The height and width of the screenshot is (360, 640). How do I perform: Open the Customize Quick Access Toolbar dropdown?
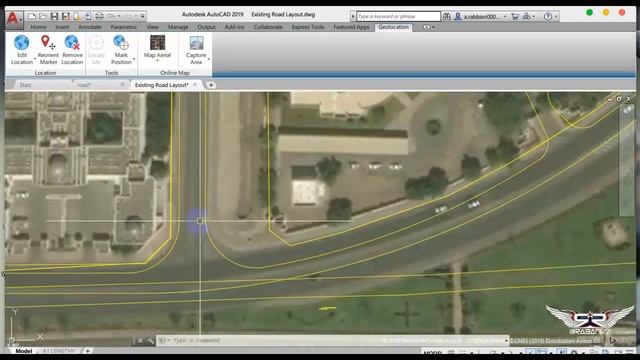[142, 16]
